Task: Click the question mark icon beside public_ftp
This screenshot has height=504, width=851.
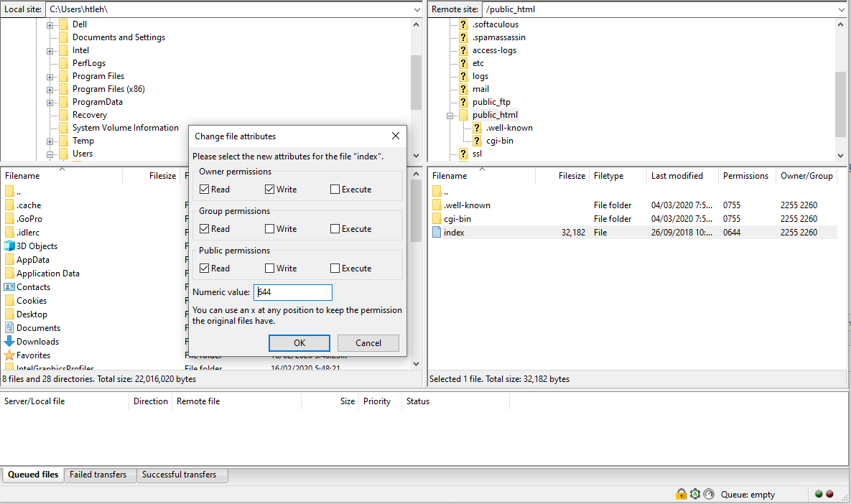Action: [x=463, y=102]
